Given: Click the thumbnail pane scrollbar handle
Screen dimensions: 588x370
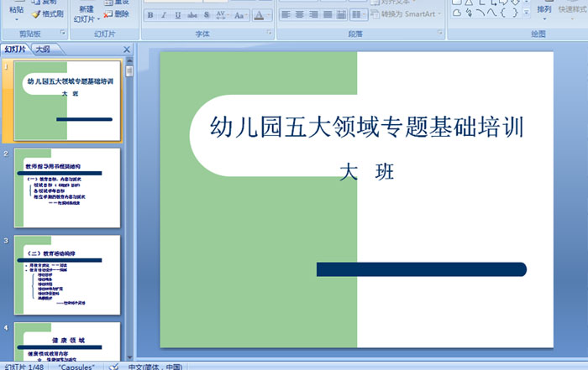Looking at the screenshot, I should tap(129, 71).
